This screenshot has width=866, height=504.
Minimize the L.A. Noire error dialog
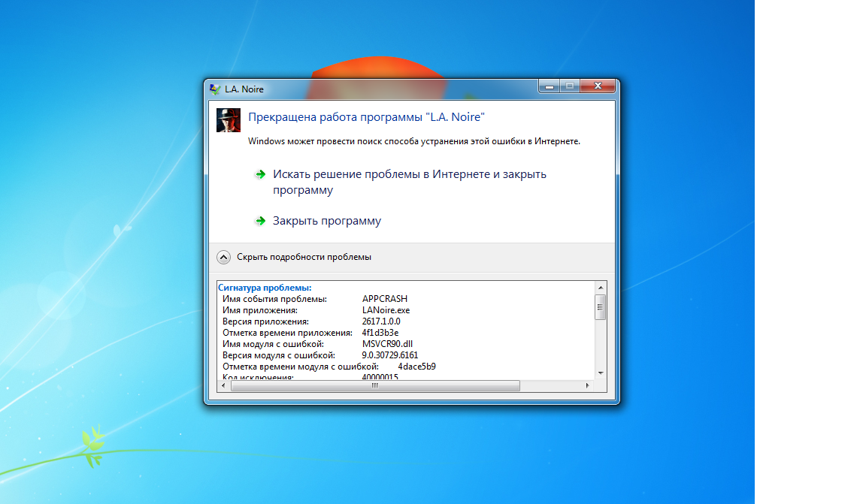[549, 86]
